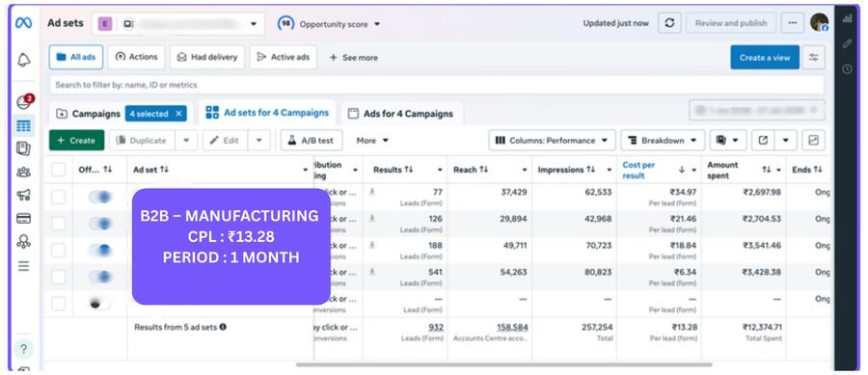Open history clock icon in right rail
The height and width of the screenshot is (375, 868).
pos(848,69)
